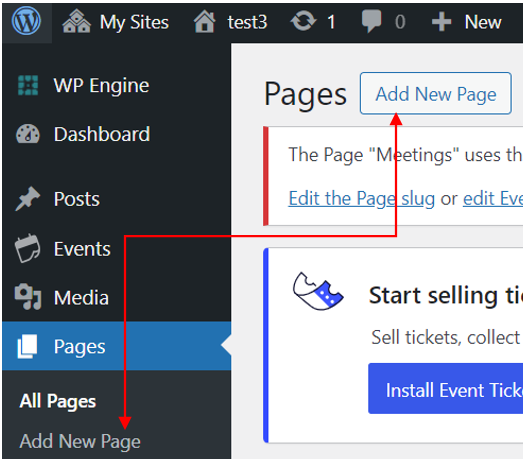
Task: Follow the Edit the Page slug link
Action: [362, 199]
